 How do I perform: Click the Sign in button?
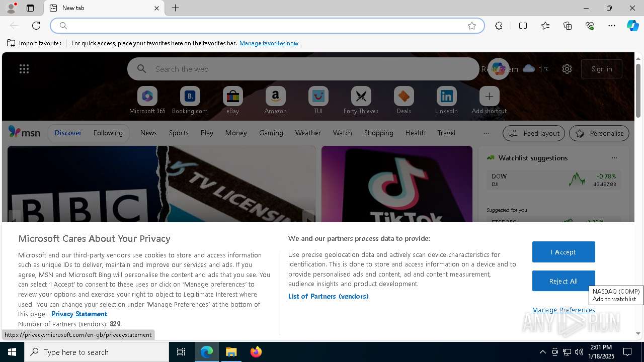602,69
